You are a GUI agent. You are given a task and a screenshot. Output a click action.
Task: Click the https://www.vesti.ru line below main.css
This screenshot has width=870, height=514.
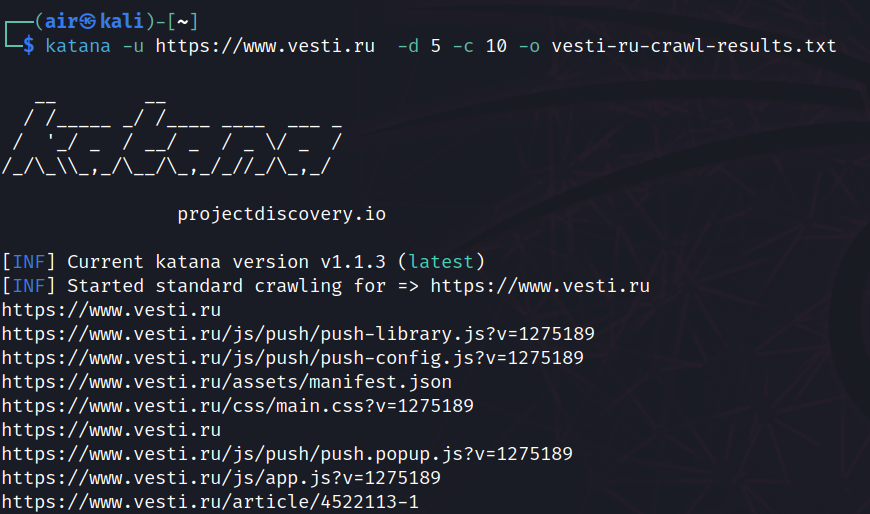coord(111,430)
